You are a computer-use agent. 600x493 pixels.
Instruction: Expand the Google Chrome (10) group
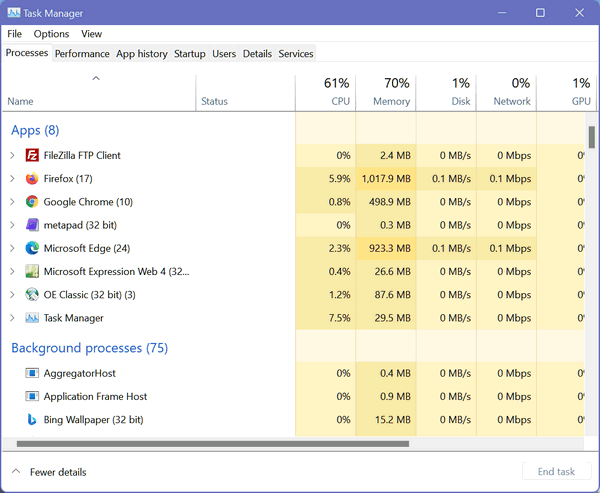12,202
